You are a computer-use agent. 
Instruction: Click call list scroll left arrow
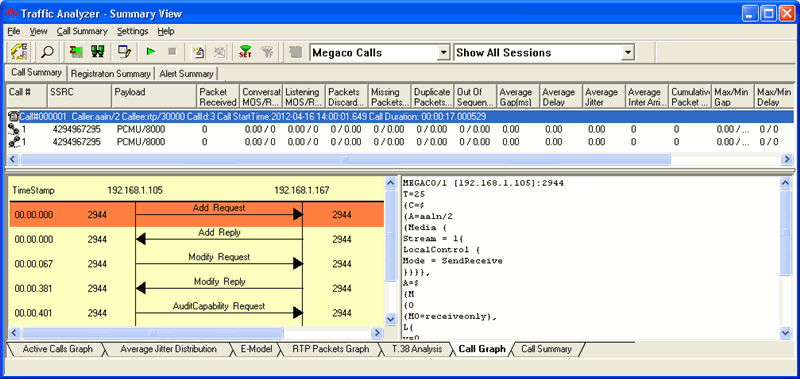(13, 160)
